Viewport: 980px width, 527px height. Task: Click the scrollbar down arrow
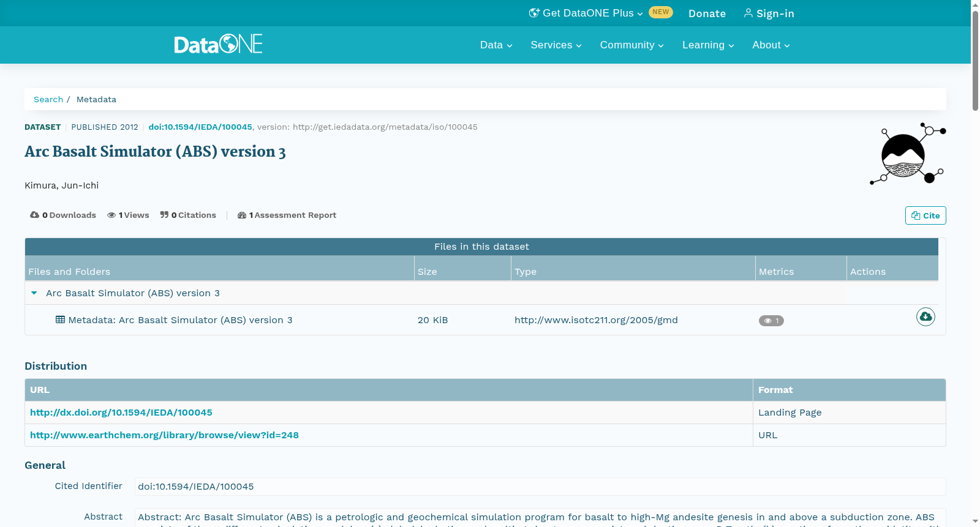coord(975,521)
